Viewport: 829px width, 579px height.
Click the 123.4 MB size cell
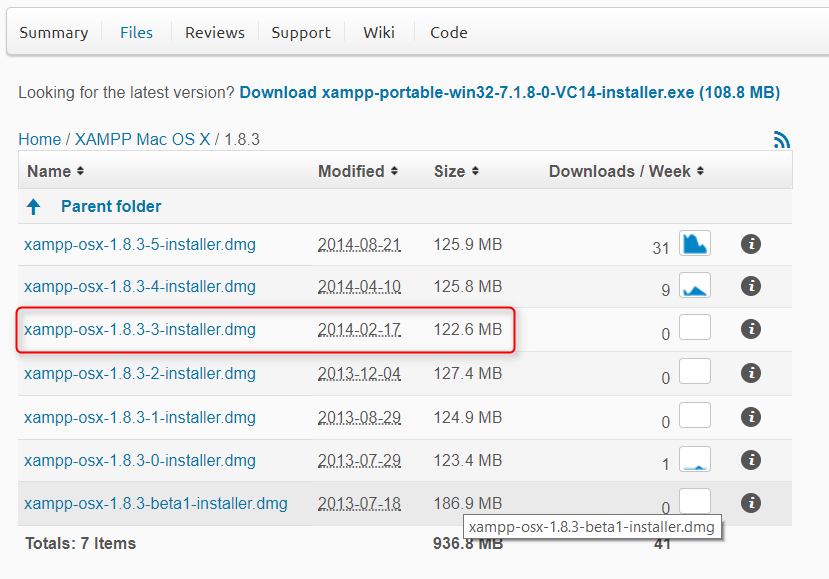pos(467,460)
